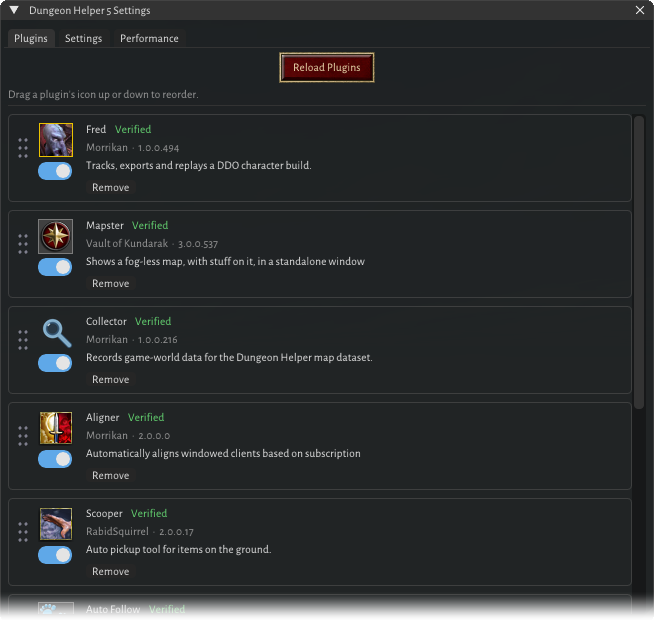Screen dimensions: 654x622
Task: Click 'Drag a plugin's icon' hint text
Action: point(103,95)
